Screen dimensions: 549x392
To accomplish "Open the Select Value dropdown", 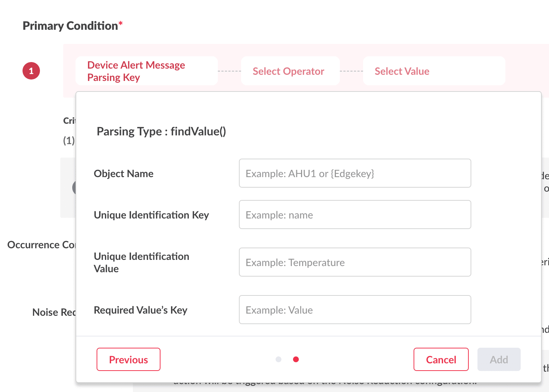I will tap(434, 71).
